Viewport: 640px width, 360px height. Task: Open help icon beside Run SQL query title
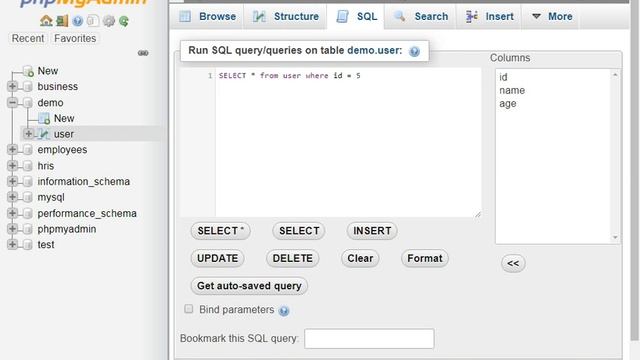click(x=414, y=51)
